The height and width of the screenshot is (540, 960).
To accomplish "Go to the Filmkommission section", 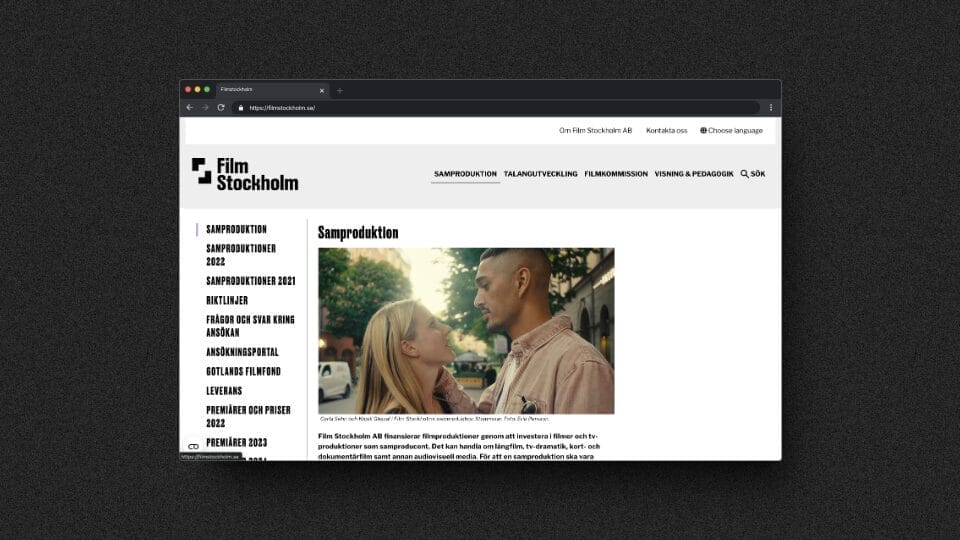I will tap(616, 174).
